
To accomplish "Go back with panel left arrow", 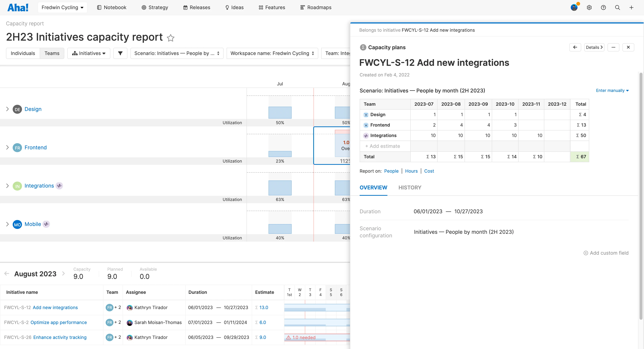I will (575, 47).
